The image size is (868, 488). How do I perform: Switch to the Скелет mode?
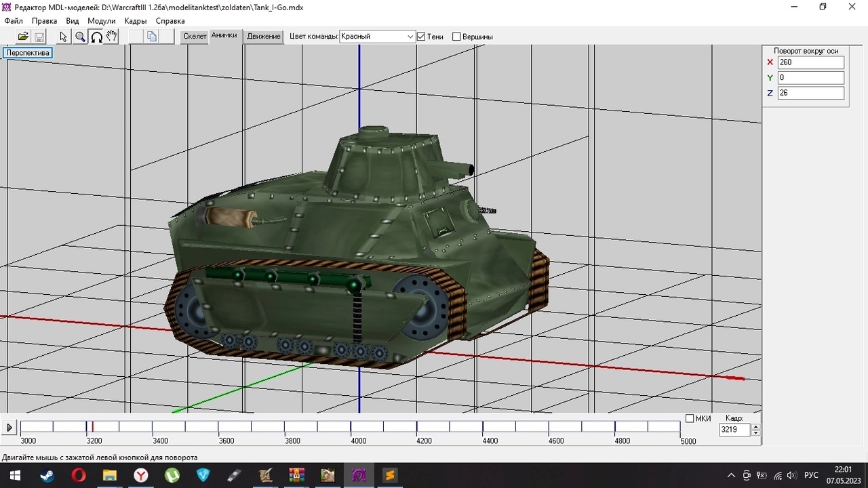pos(195,37)
